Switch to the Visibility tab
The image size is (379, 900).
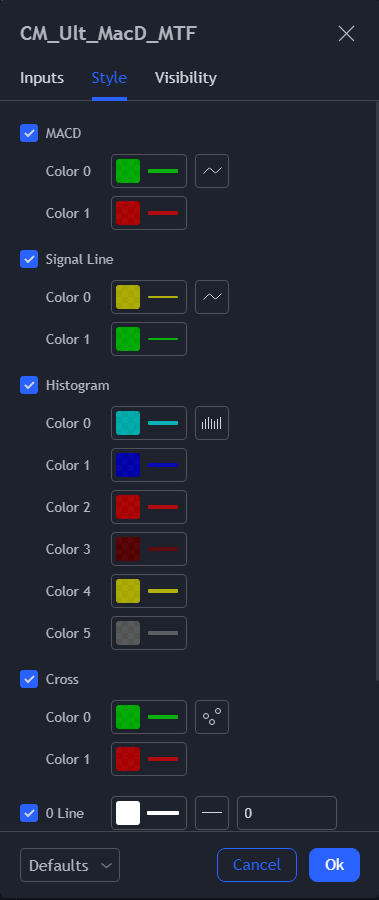click(x=185, y=78)
